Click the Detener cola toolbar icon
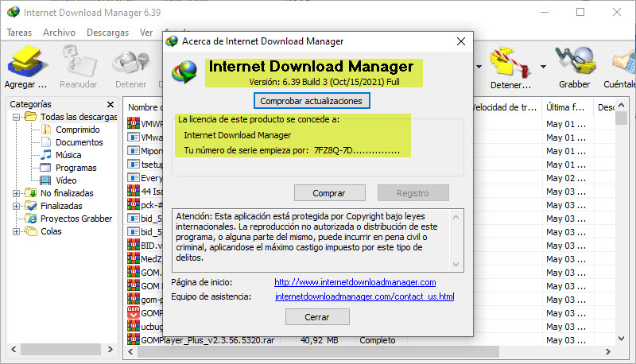The height and width of the screenshot is (364, 636). (x=510, y=63)
